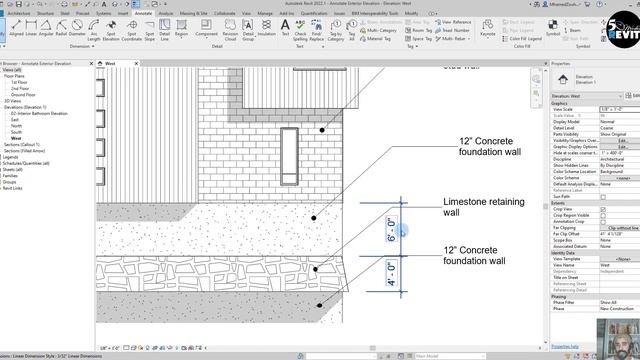The width and height of the screenshot is (640, 360).
Task: Select the Radial dimension tool
Action: click(61, 29)
